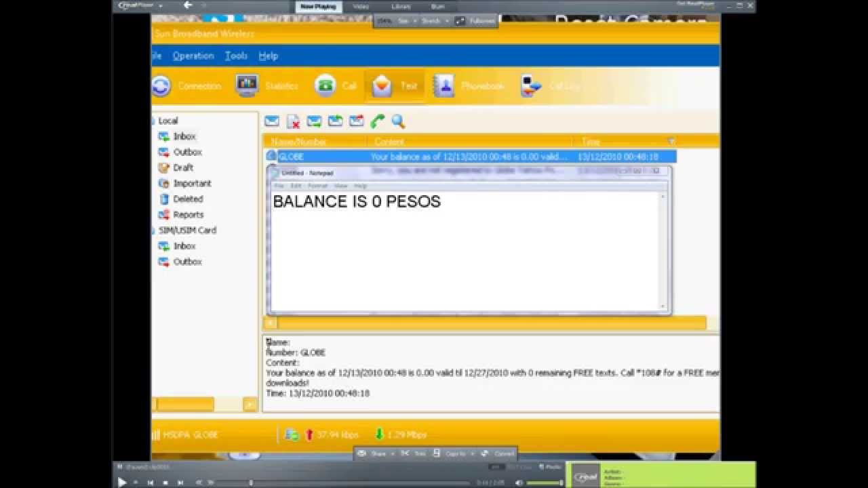The height and width of the screenshot is (488, 868).
Task: Open the Call phone icon
Action: pyautogui.click(x=325, y=85)
